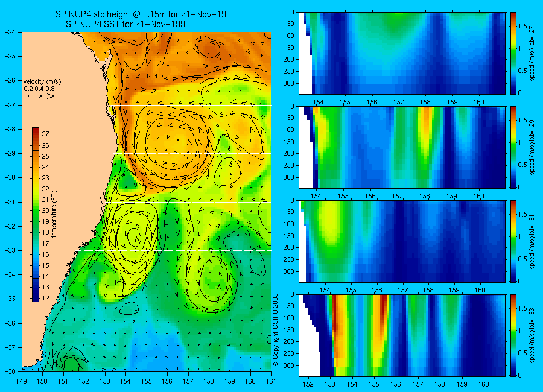Click the 'velocity (m/s)' legend label
Screen dimensions: 543x392
coord(42,82)
